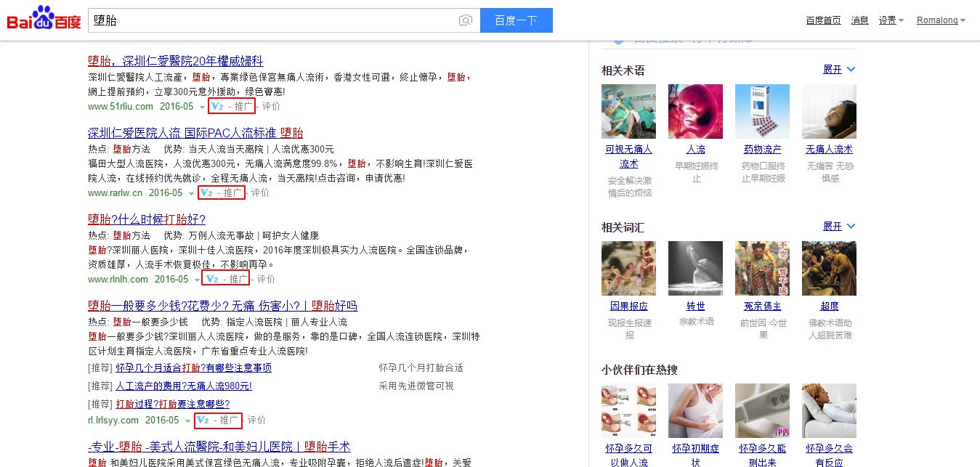Open sublink 人工流产的费用?无痛人流980元!

(x=184, y=386)
